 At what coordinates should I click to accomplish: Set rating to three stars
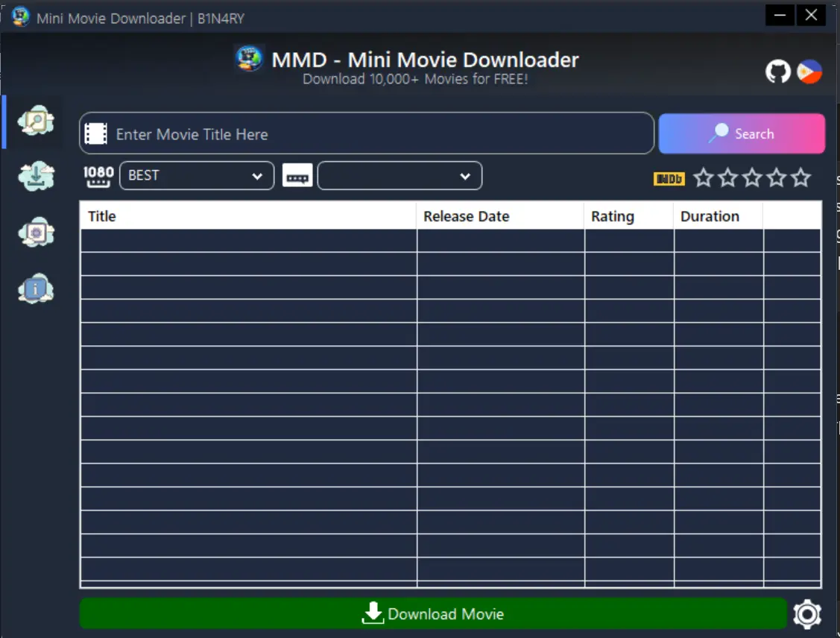click(x=752, y=177)
